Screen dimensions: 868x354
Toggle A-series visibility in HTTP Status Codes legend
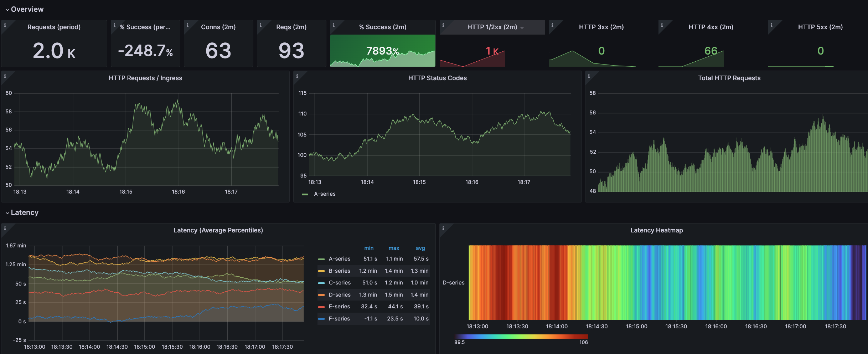pyautogui.click(x=325, y=194)
